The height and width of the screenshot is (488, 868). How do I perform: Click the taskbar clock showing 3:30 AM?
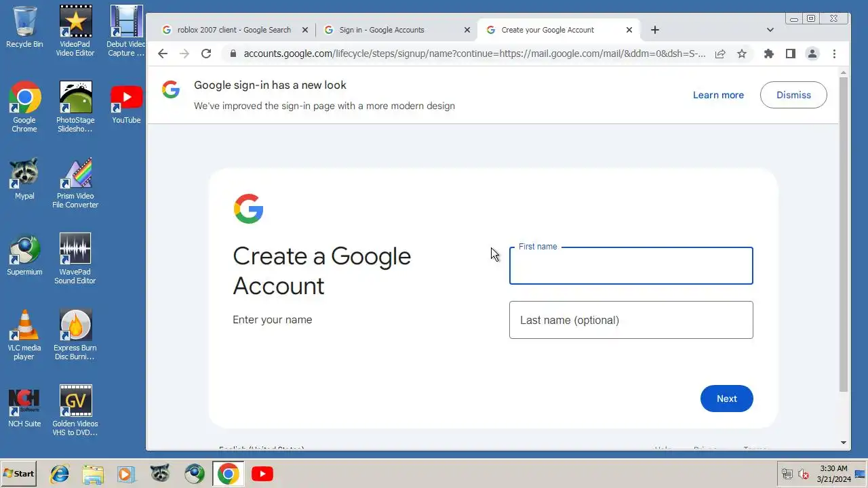[834, 474]
